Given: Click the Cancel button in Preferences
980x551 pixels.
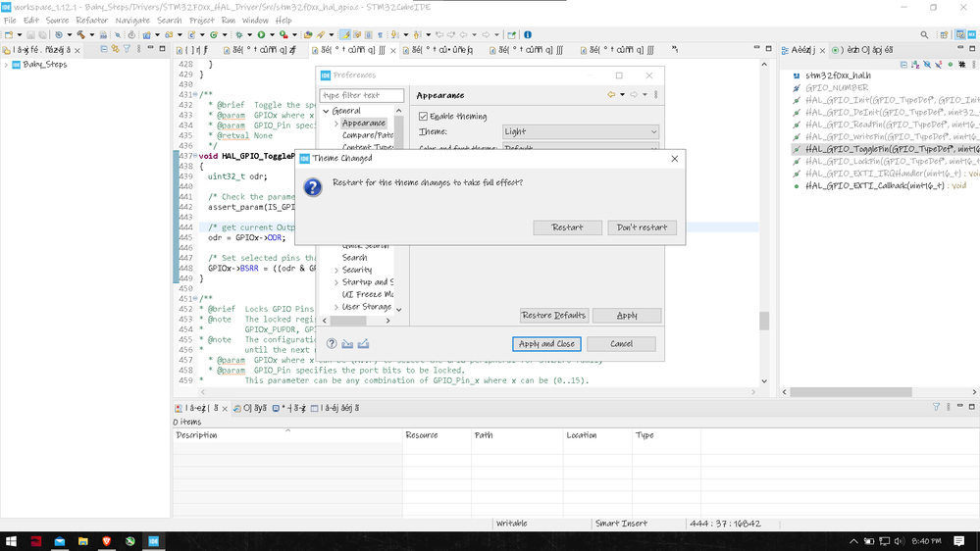Looking at the screenshot, I should [621, 343].
